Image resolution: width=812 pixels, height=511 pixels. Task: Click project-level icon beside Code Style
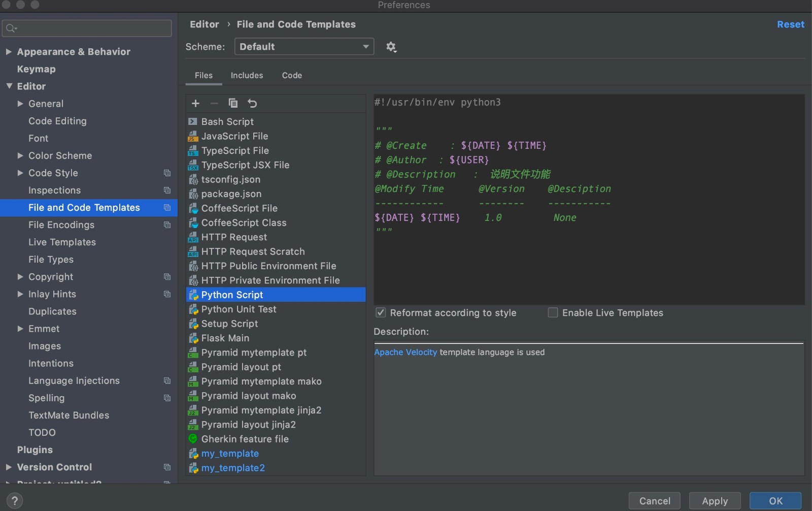click(x=167, y=173)
